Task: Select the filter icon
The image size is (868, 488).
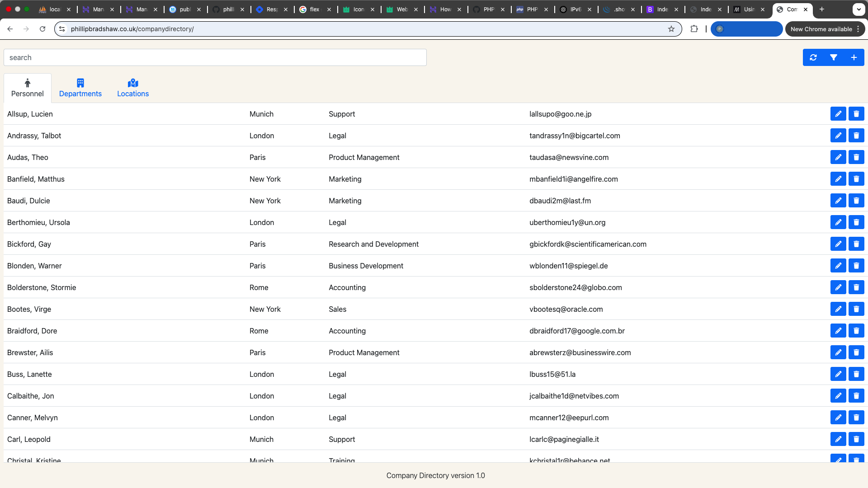Action: click(834, 57)
